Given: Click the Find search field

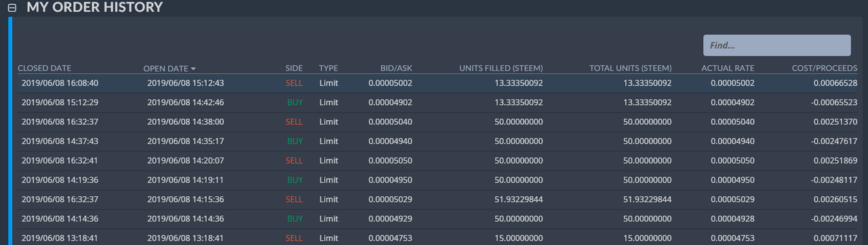Looking at the screenshot, I should point(777,45).
